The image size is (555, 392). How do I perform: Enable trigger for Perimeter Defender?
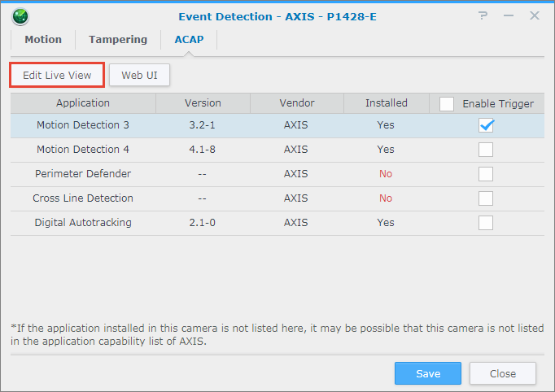(x=486, y=174)
